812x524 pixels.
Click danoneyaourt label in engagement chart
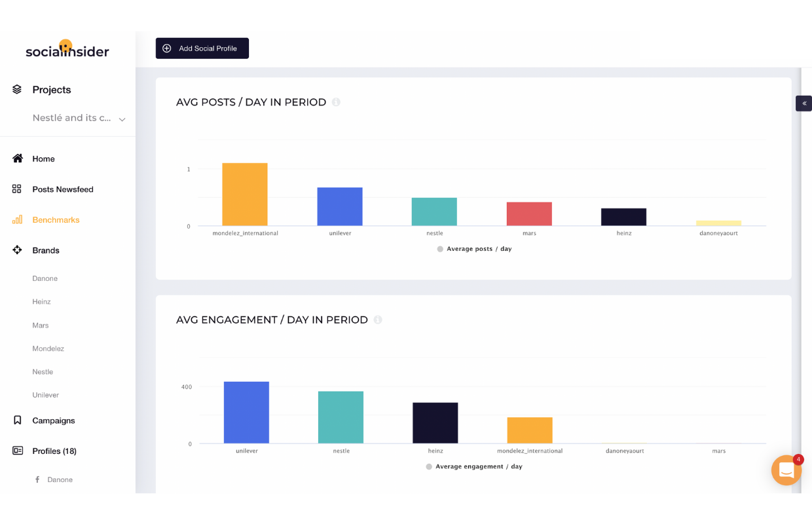[625, 451]
